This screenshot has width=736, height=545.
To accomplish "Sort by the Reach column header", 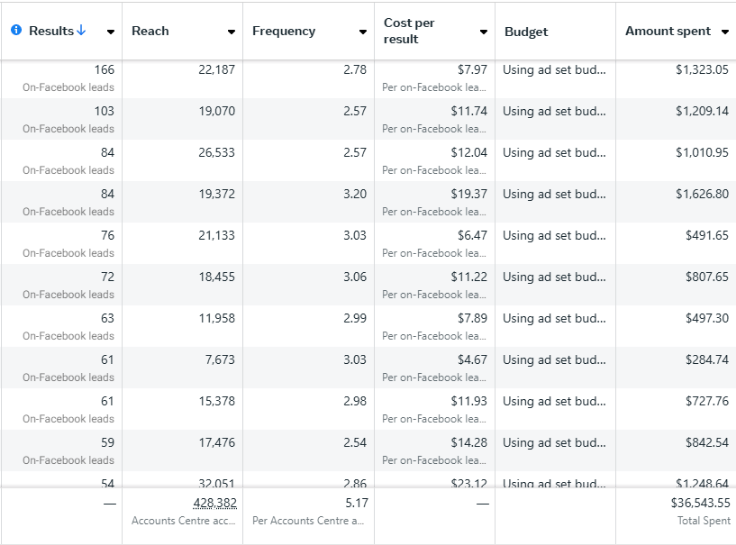I will point(150,31).
